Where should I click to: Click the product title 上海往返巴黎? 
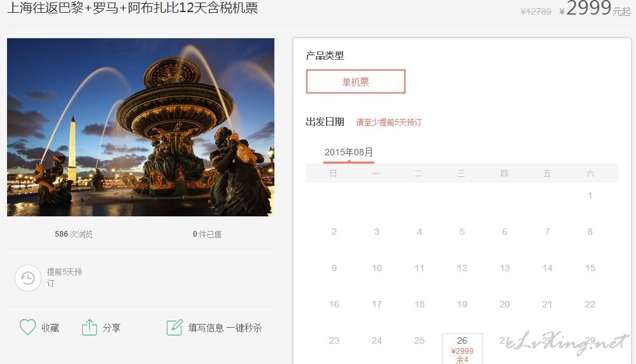point(132,8)
